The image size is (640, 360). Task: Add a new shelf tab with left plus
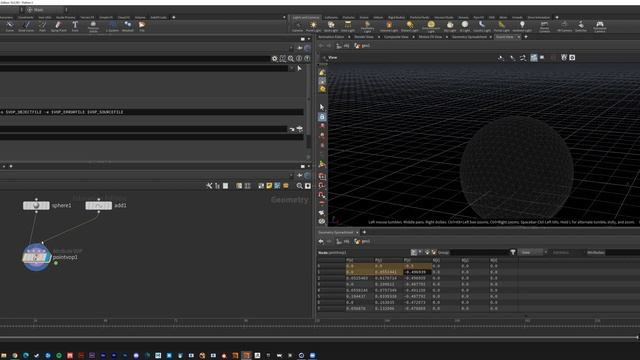(x=174, y=18)
